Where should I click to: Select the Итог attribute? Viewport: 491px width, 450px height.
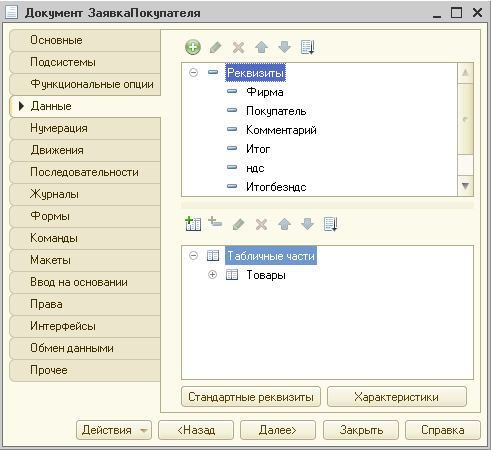(258, 149)
